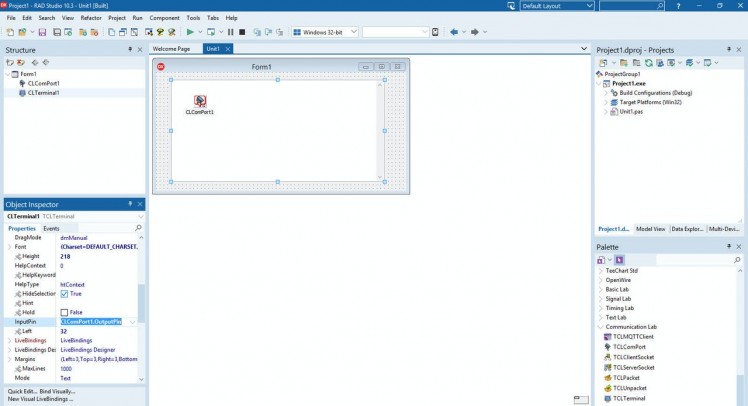
Task: Move component up in Structure panel
Action: 35,62
